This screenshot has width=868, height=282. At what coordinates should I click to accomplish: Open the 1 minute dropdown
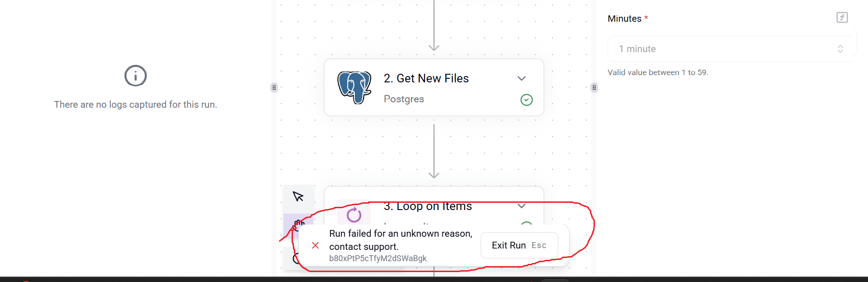point(730,49)
